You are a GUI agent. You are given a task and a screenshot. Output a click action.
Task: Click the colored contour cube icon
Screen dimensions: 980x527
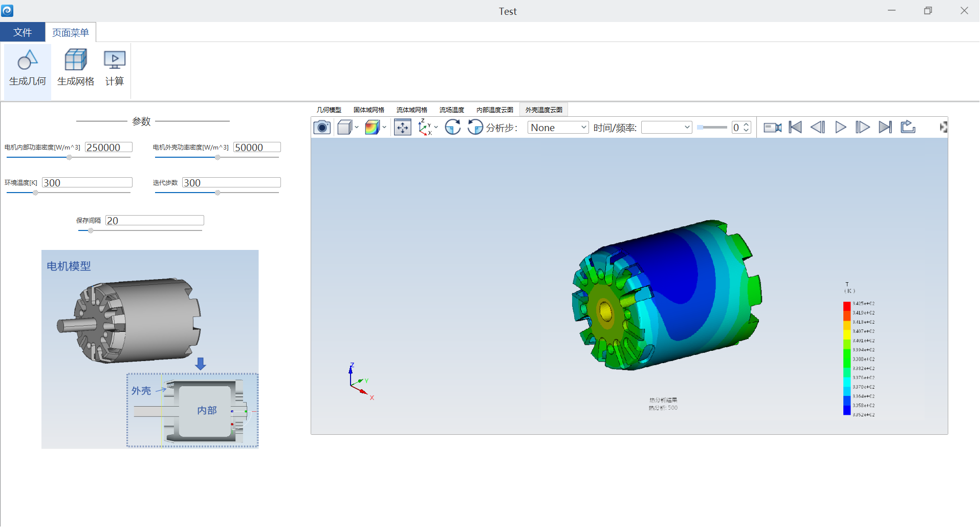coord(372,127)
